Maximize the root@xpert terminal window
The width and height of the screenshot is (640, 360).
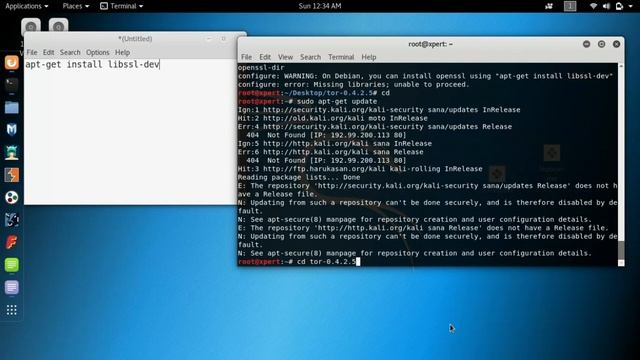[x=602, y=44]
